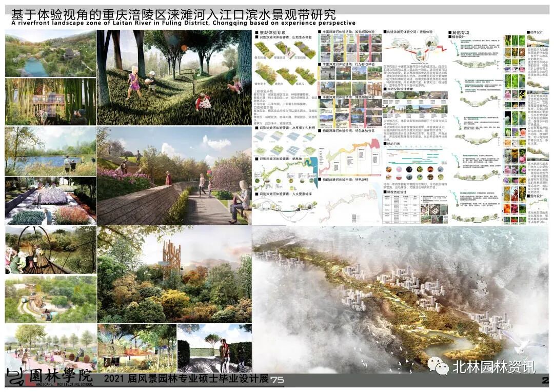Screen dimensions: 554x392
Task: Click the WeChat icon near bottom right
Action: click(x=438, y=365)
